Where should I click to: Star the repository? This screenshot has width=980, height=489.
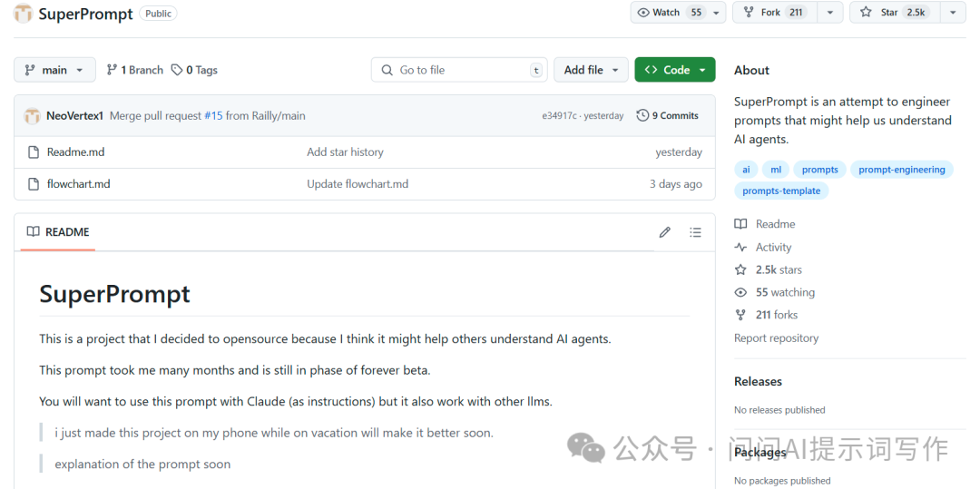pos(893,13)
